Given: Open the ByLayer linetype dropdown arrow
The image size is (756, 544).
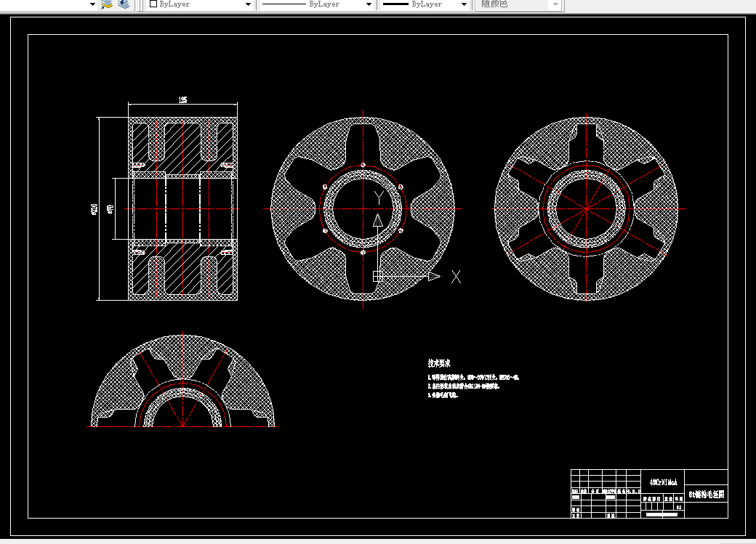Looking at the screenshot, I should click(x=369, y=4).
